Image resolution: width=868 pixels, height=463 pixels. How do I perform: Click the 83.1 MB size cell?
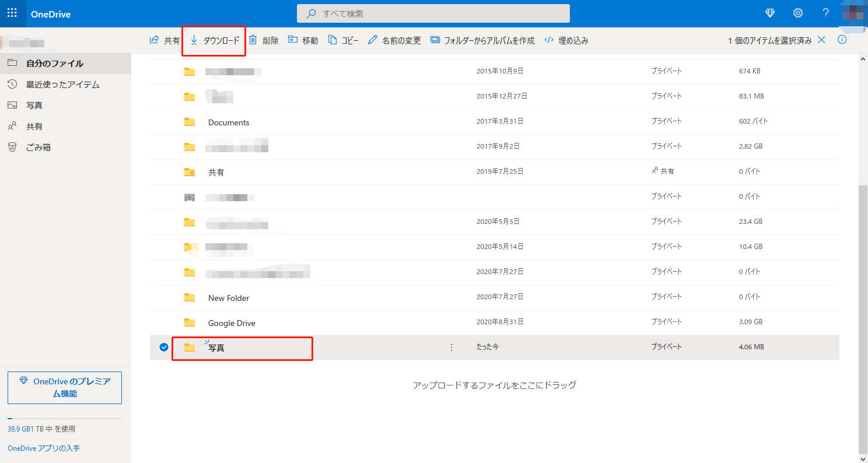751,96
